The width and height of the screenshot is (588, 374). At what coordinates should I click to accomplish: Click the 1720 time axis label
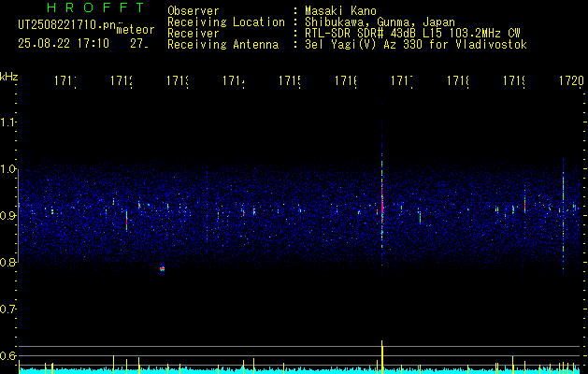click(x=571, y=80)
